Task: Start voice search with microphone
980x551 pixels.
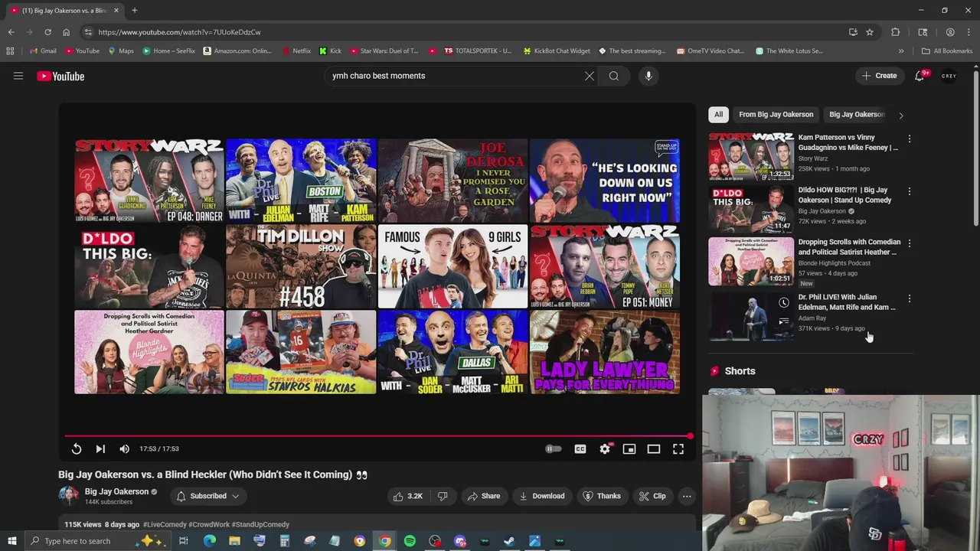Action: click(648, 76)
